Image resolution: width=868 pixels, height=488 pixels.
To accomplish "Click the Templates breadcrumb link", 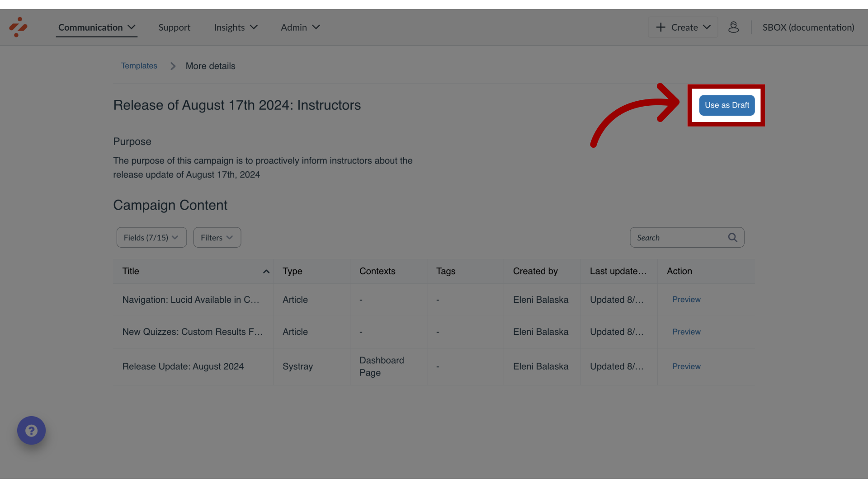I will pyautogui.click(x=138, y=66).
